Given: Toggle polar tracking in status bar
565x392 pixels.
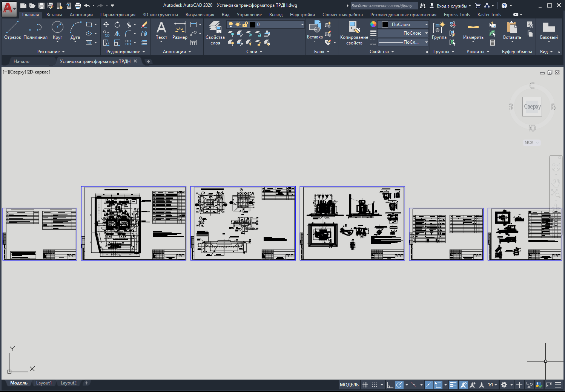Looking at the screenshot, I should click(399, 385).
